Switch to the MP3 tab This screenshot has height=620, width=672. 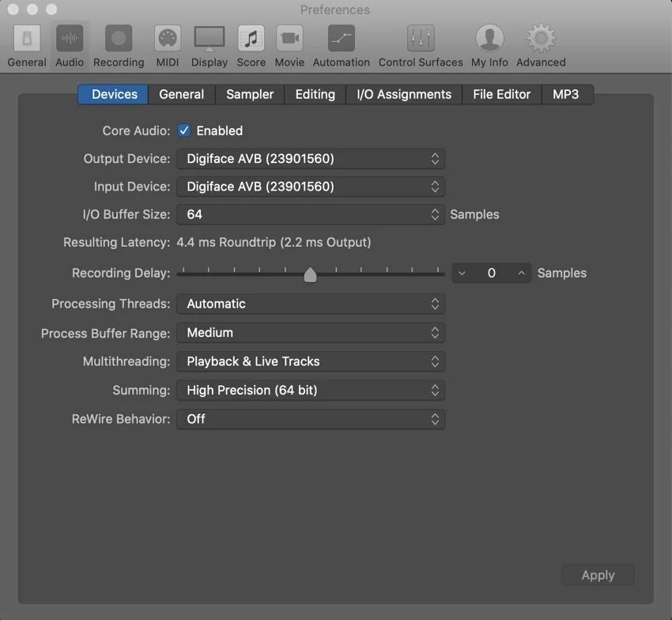pos(567,94)
